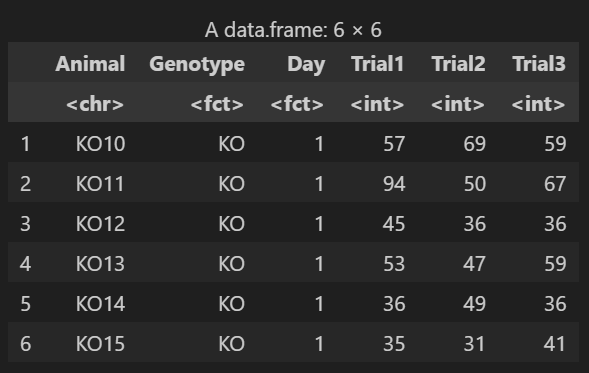Select the Day column header
Image resolution: width=589 pixels, height=373 pixels.
pos(306,64)
